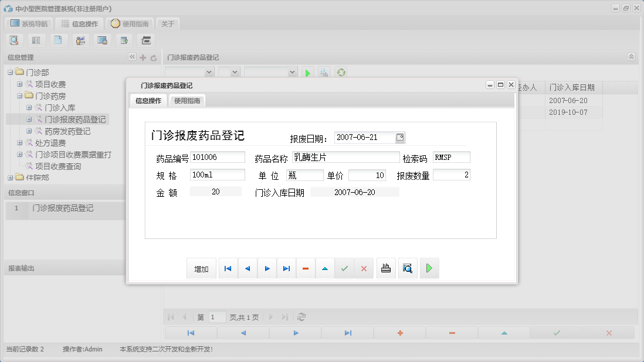
Task: Collapse the 门诊药房 folder
Action: point(19,95)
